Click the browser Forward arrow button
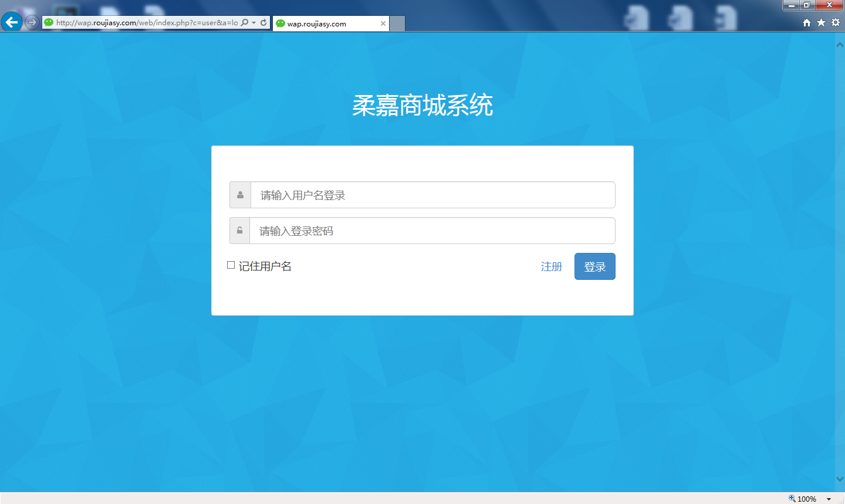 [32, 22]
